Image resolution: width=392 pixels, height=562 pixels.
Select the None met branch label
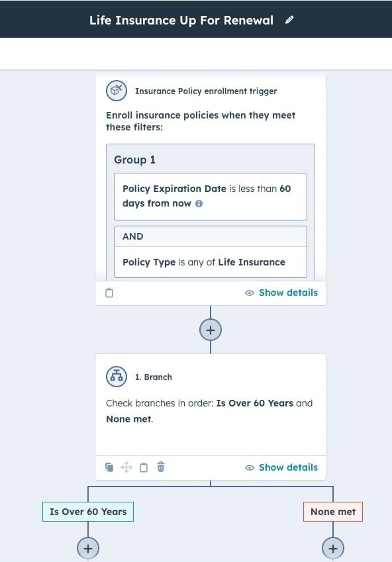point(333,512)
